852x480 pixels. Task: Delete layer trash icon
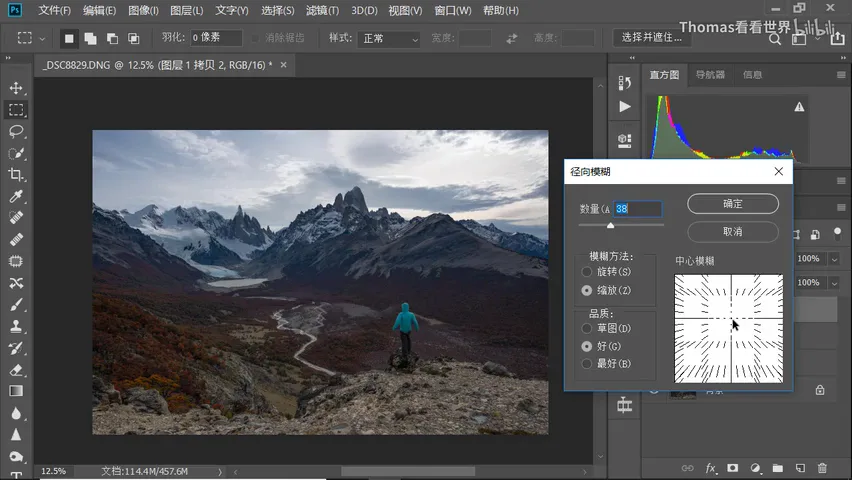(822, 468)
